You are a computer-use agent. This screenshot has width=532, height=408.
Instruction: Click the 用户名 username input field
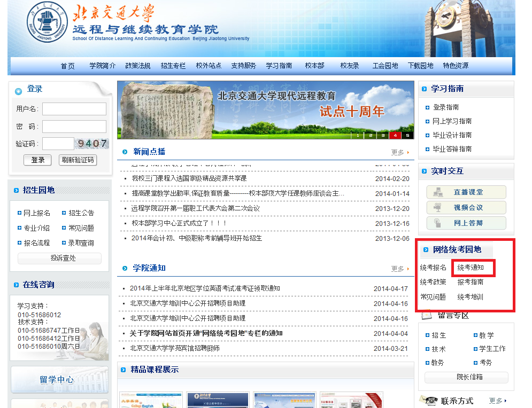[74, 109]
